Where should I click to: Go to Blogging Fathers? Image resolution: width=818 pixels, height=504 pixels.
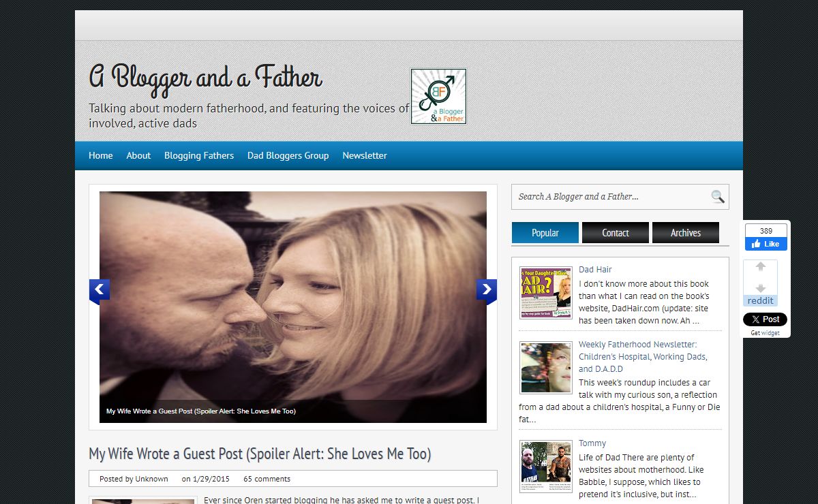pos(199,155)
